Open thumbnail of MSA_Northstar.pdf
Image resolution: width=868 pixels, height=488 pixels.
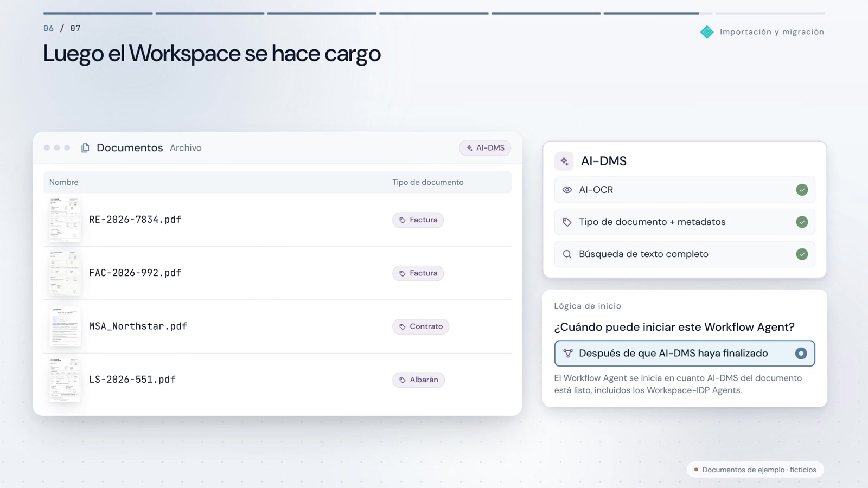65,326
